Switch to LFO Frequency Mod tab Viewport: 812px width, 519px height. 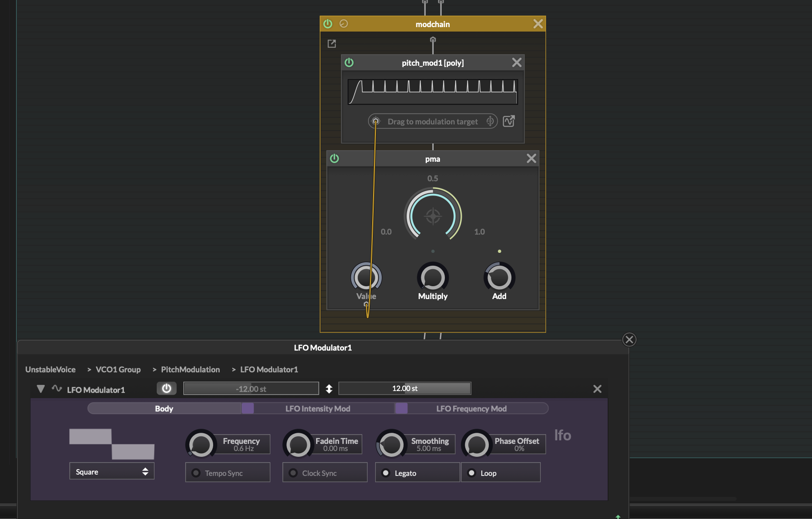click(x=471, y=409)
